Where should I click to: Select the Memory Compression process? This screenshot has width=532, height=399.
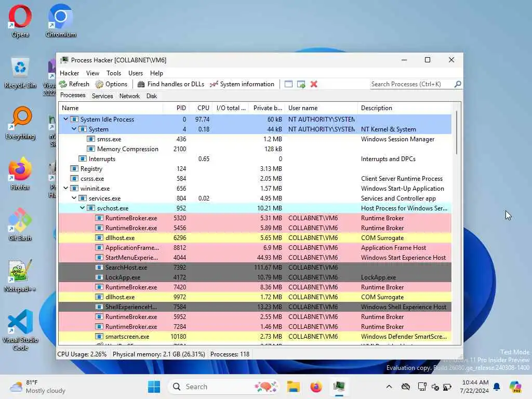[x=255, y=149]
